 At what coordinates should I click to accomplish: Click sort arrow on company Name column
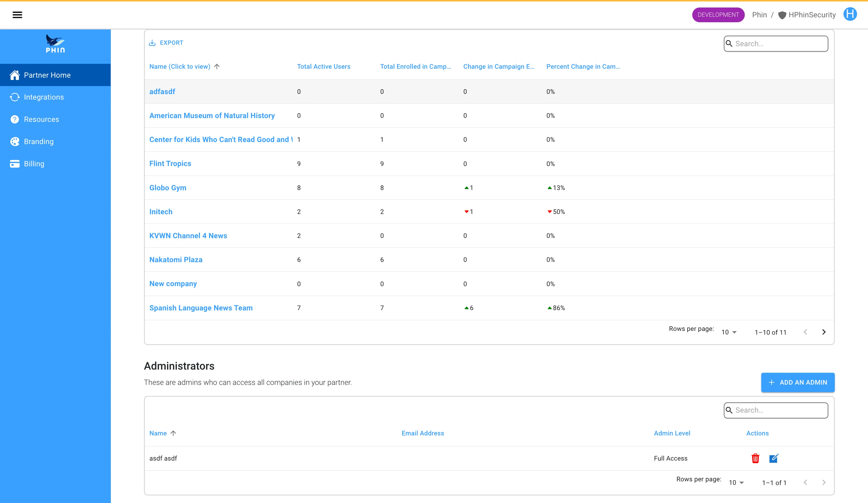coord(217,66)
